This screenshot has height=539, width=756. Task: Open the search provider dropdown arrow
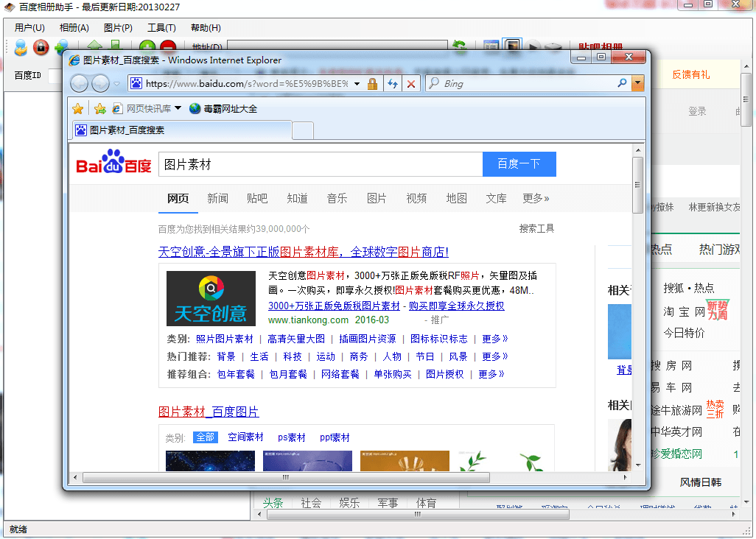point(638,83)
